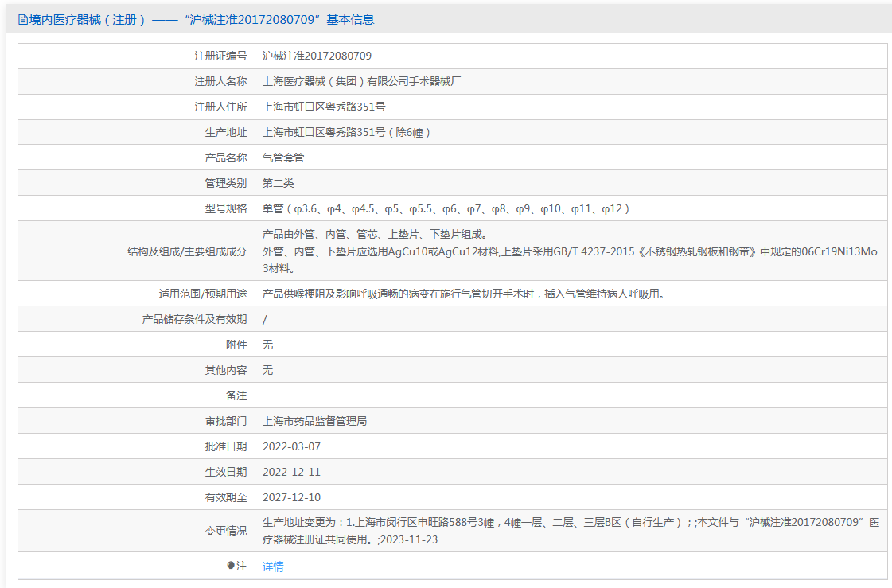This screenshot has width=892, height=588.
Task: Click the 生效日期 label
Action: 226,472
